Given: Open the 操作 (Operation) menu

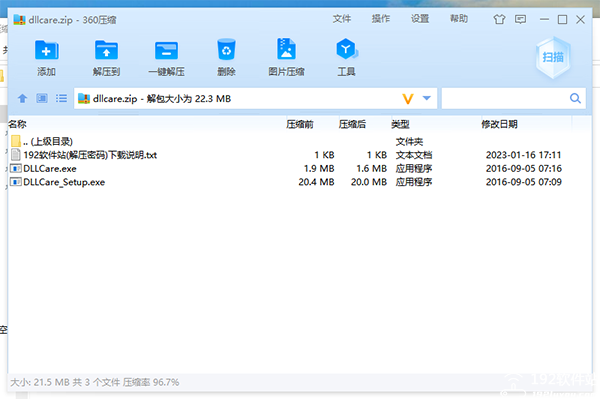Looking at the screenshot, I should tap(381, 19).
